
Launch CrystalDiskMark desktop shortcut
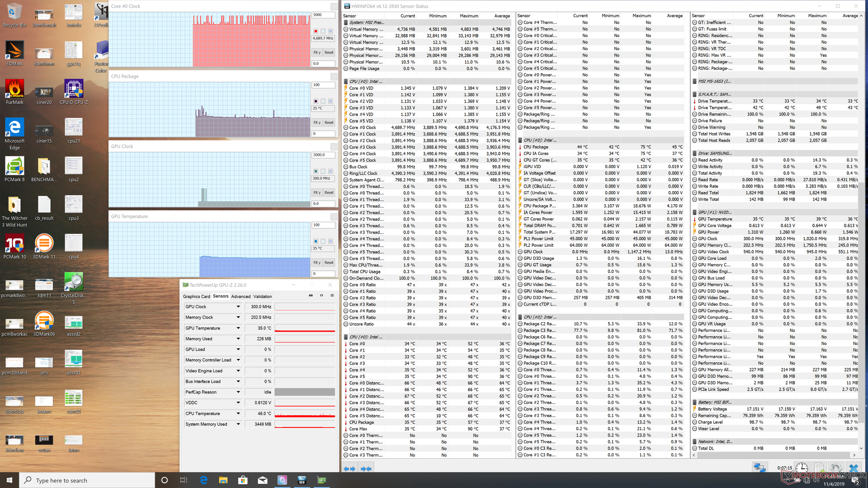point(74,288)
